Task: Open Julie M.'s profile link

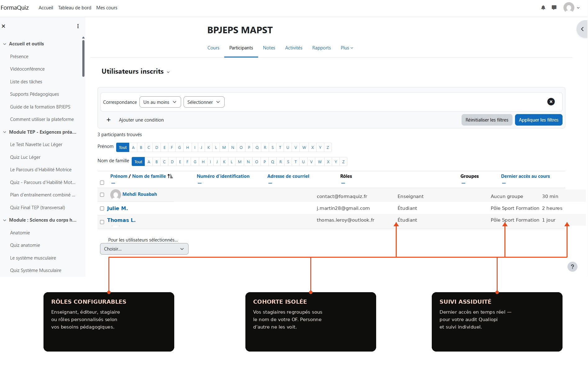Action: [117, 208]
